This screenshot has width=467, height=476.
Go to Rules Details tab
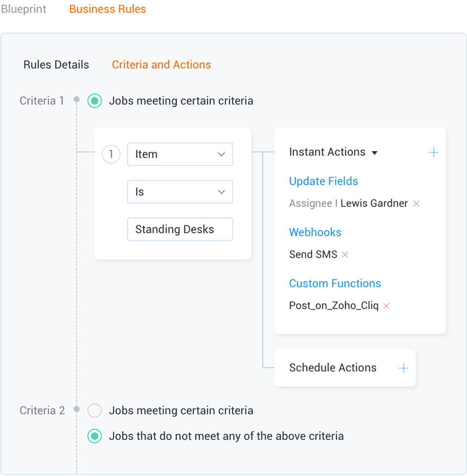(56, 65)
